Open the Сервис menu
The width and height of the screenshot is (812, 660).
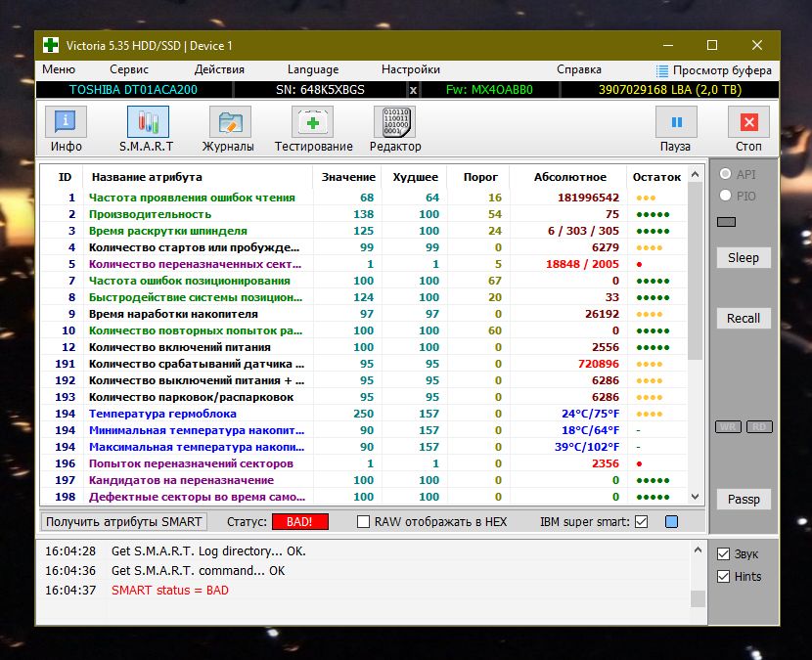129,69
